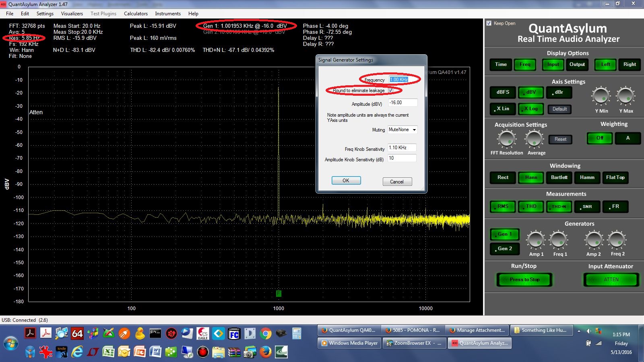Open the Calculators menu

click(x=136, y=13)
